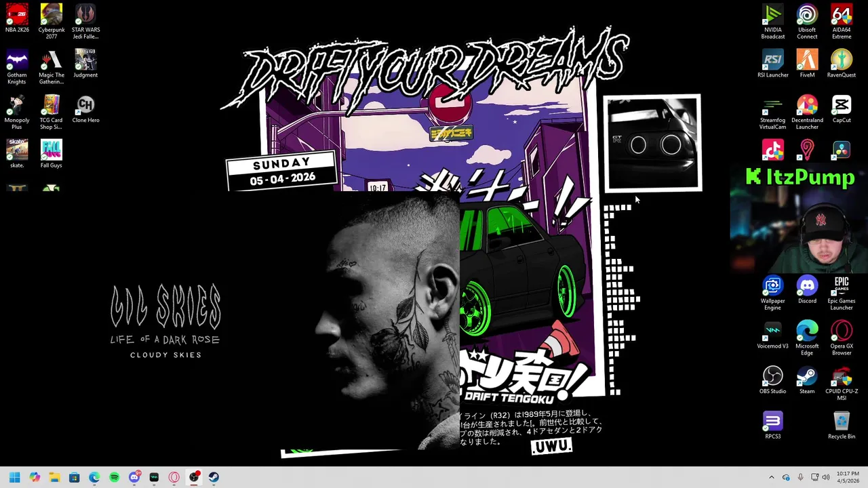The image size is (868, 488).
Task: Open the NBA 2K26 desktop shortcut
Action: tap(17, 18)
